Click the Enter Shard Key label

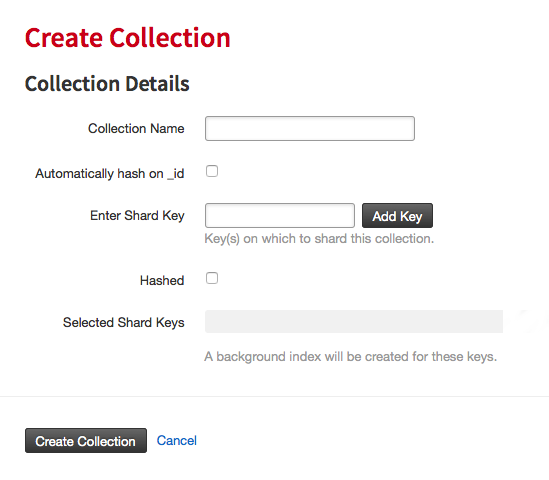(137, 216)
